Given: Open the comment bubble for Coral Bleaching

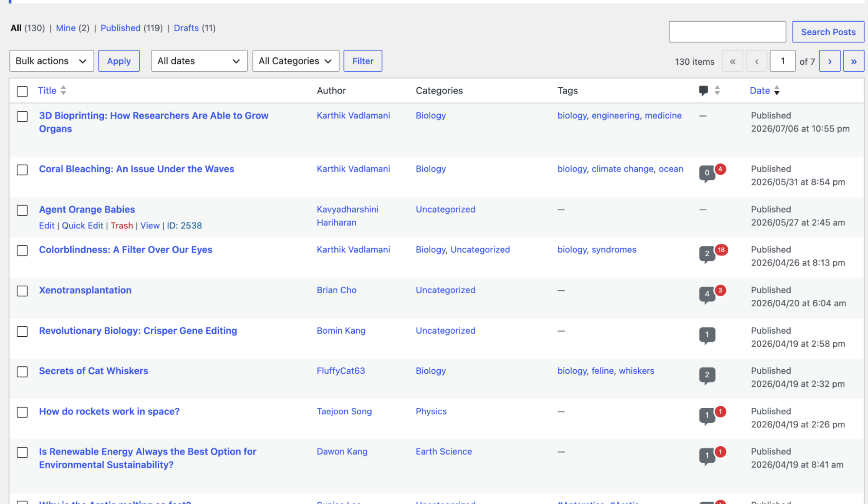Looking at the screenshot, I should click(x=707, y=173).
